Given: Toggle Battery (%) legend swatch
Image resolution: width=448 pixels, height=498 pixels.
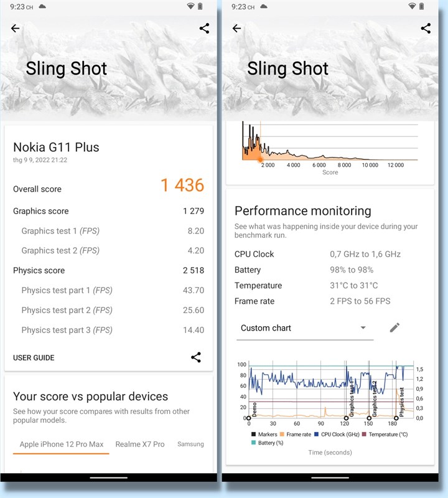Looking at the screenshot, I should tap(254, 443).
